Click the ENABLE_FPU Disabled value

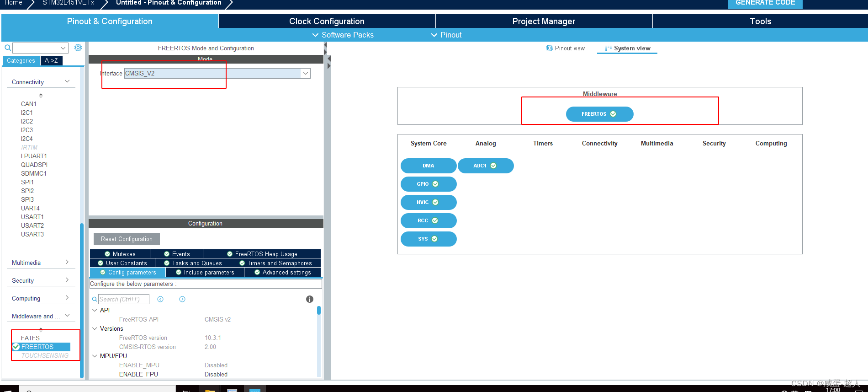point(216,374)
